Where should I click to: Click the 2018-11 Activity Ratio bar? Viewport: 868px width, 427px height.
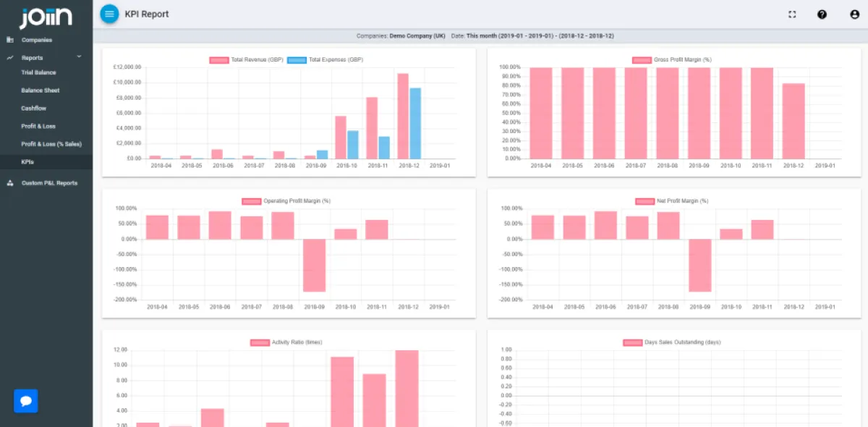[x=374, y=400]
